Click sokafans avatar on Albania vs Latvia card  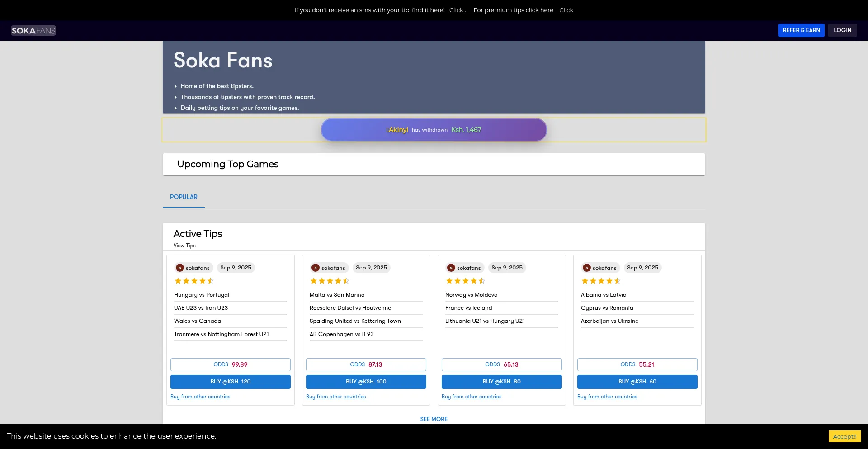[x=587, y=268]
